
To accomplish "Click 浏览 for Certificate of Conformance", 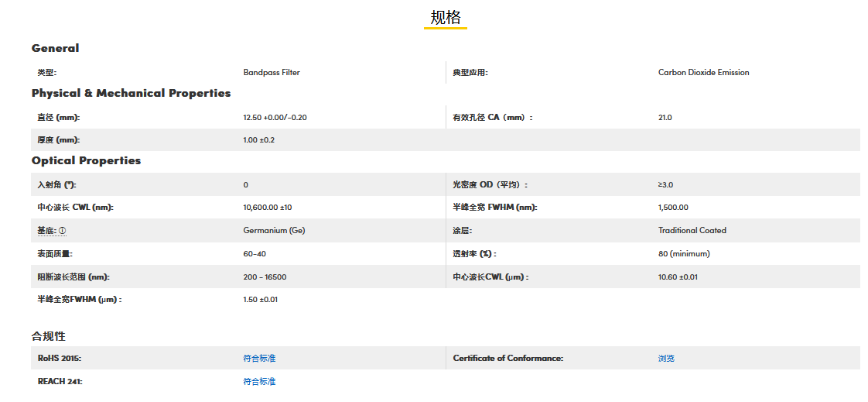I will 666,359.
